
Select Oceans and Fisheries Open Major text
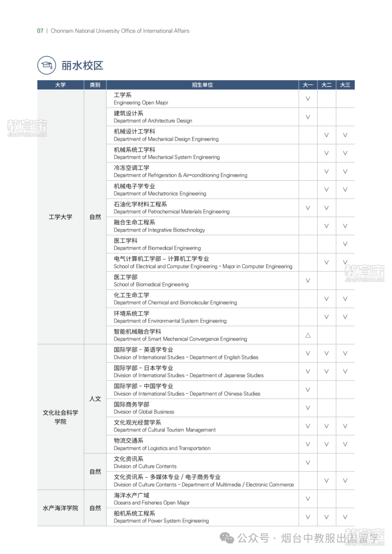click(152, 503)
